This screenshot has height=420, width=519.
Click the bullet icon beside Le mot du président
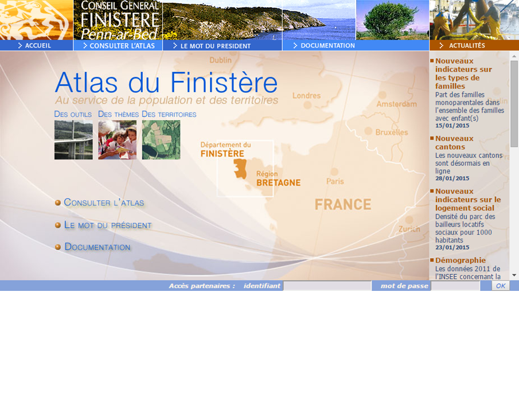tap(58, 225)
